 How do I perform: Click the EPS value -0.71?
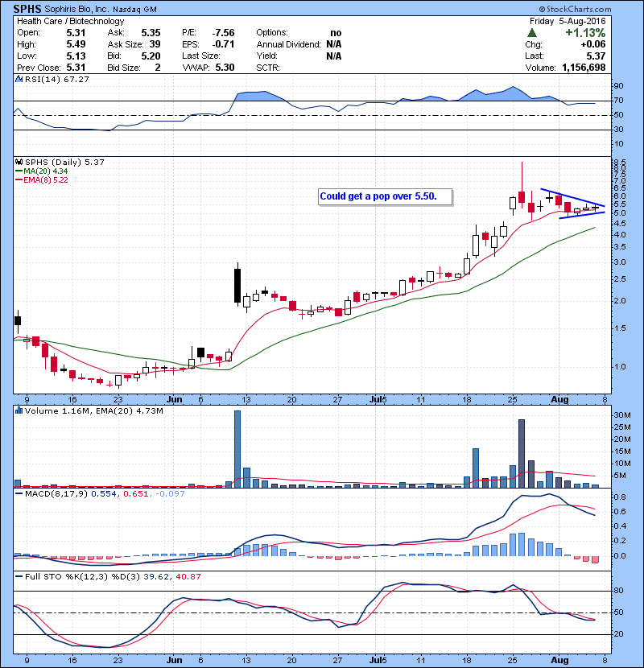click(223, 44)
